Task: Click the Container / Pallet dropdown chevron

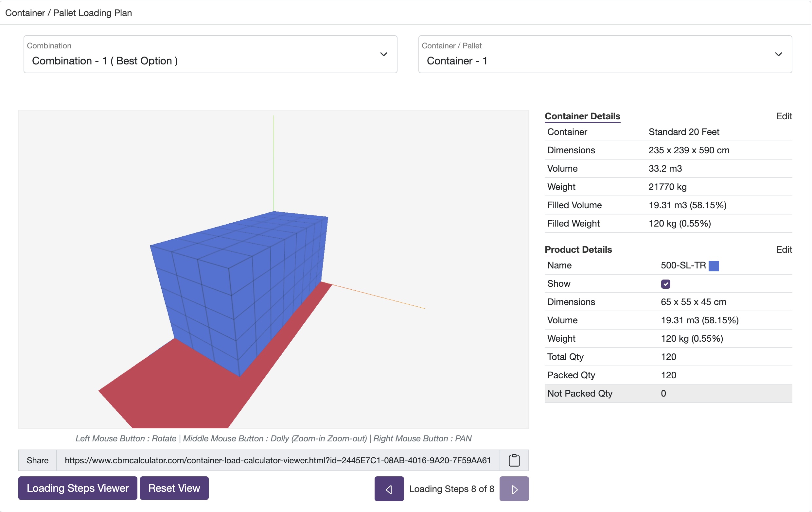Action: (x=778, y=54)
